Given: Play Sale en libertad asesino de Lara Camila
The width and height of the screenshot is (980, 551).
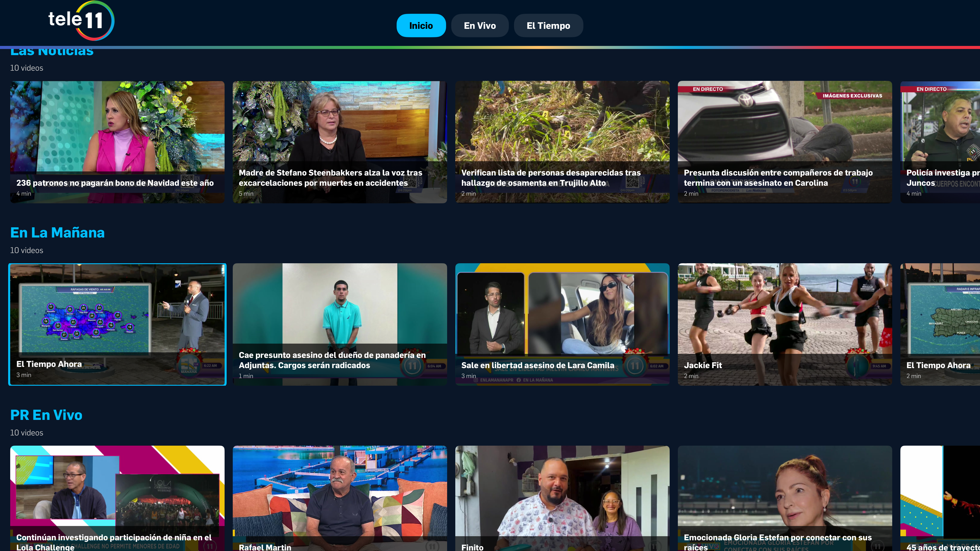Looking at the screenshot, I should [x=562, y=324].
